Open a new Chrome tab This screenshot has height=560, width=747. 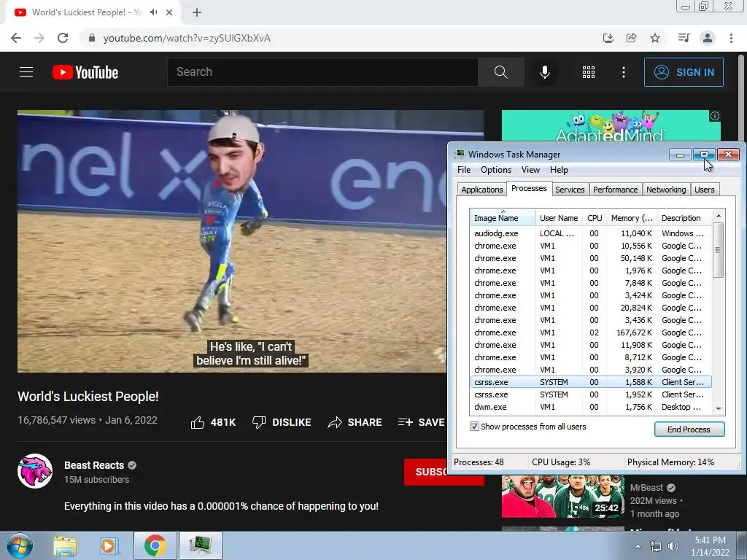click(x=197, y=12)
